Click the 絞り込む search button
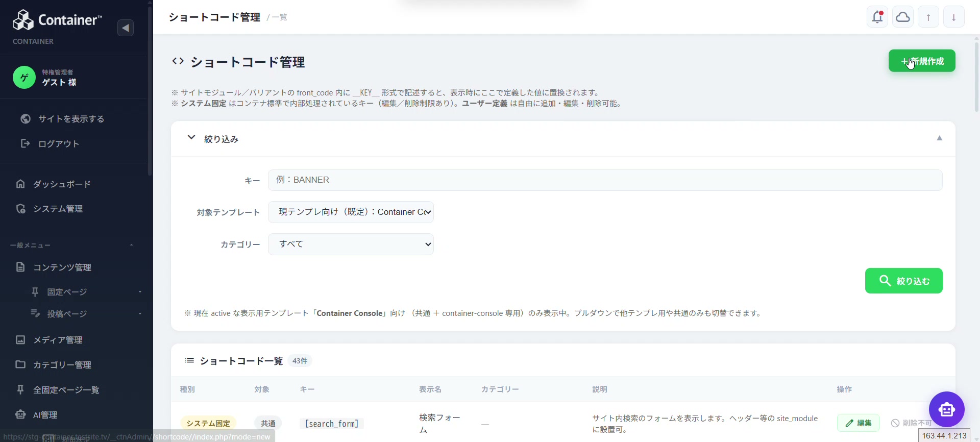This screenshot has height=442, width=980. click(903, 281)
